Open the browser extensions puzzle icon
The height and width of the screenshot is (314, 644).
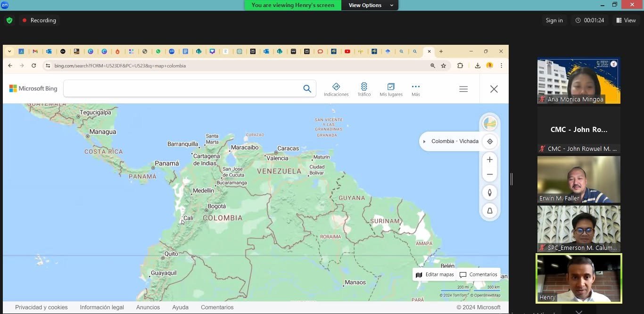point(460,66)
